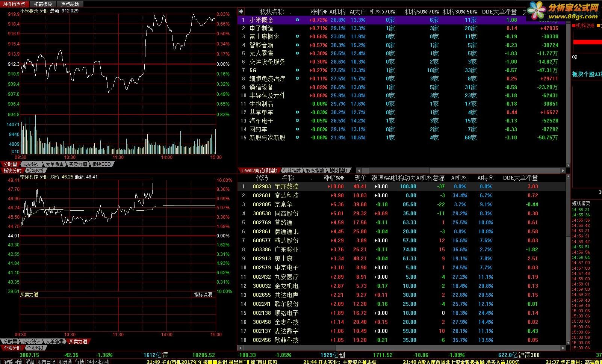Image resolution: width=602 pixels, height=364 pixels.
Task: Open the 行业指数 tab
Action: pyautogui.click(x=292, y=171)
